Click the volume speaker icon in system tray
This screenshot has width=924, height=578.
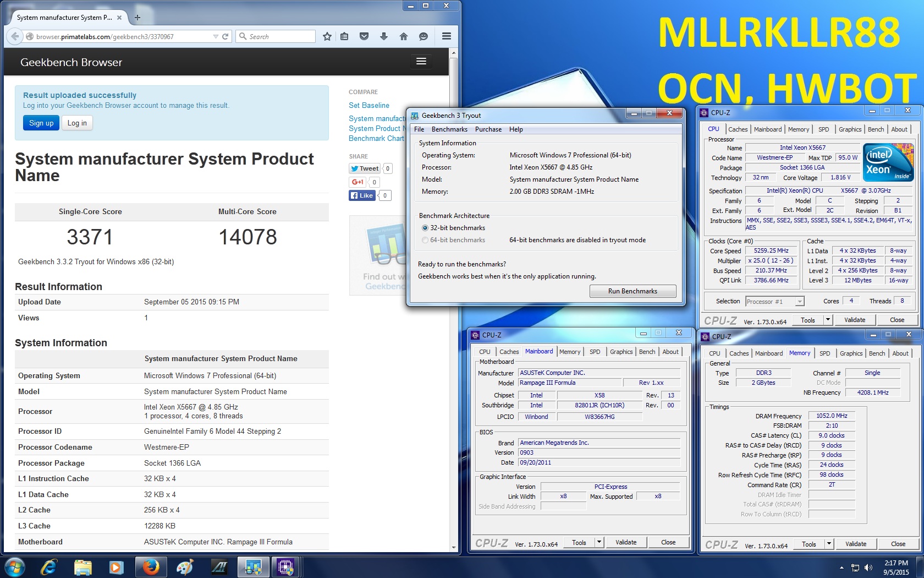pos(868,568)
